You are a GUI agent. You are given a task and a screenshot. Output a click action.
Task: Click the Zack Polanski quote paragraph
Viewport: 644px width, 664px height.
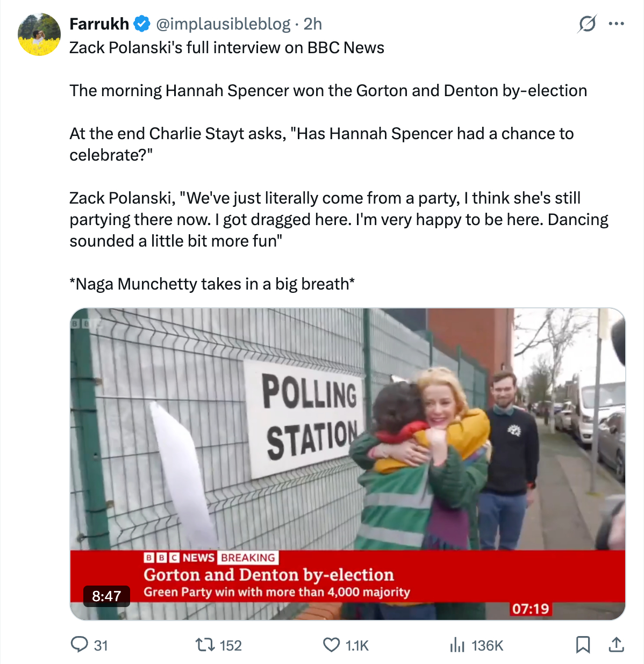point(339,219)
